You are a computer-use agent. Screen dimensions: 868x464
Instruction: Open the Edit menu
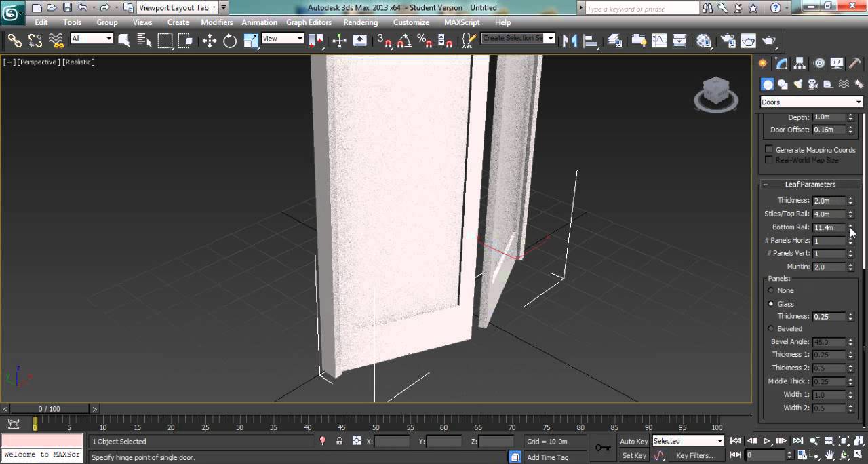pos(41,22)
